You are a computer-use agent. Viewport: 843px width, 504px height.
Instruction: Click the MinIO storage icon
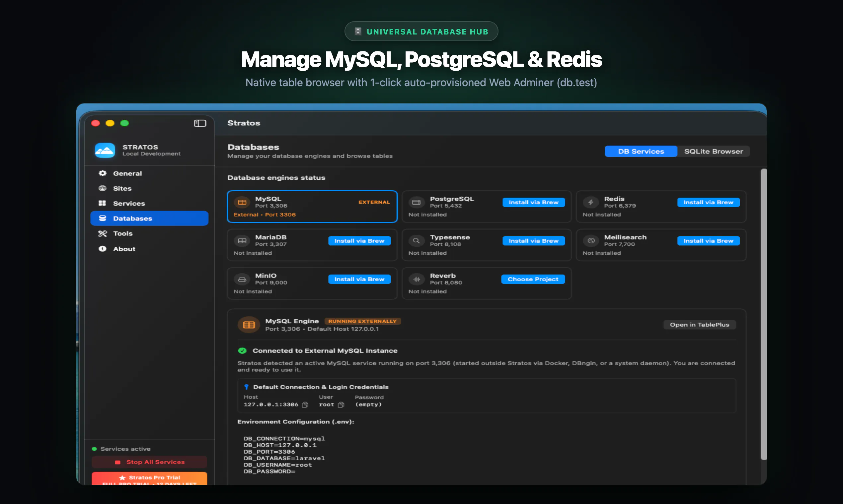242,279
